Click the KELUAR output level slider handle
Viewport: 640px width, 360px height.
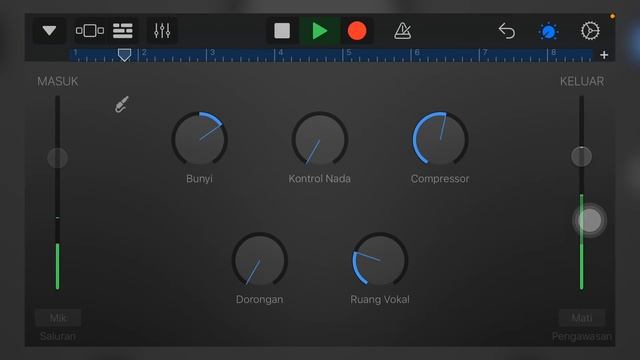pos(581,156)
